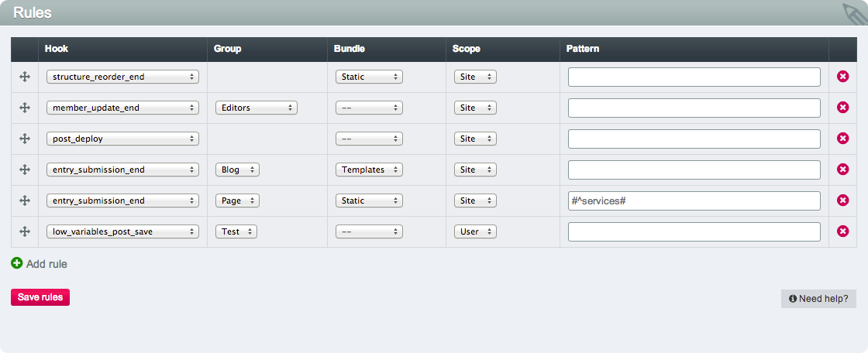Click pattern field containing #^services#
Screen dimensions: 868x353
pos(694,200)
